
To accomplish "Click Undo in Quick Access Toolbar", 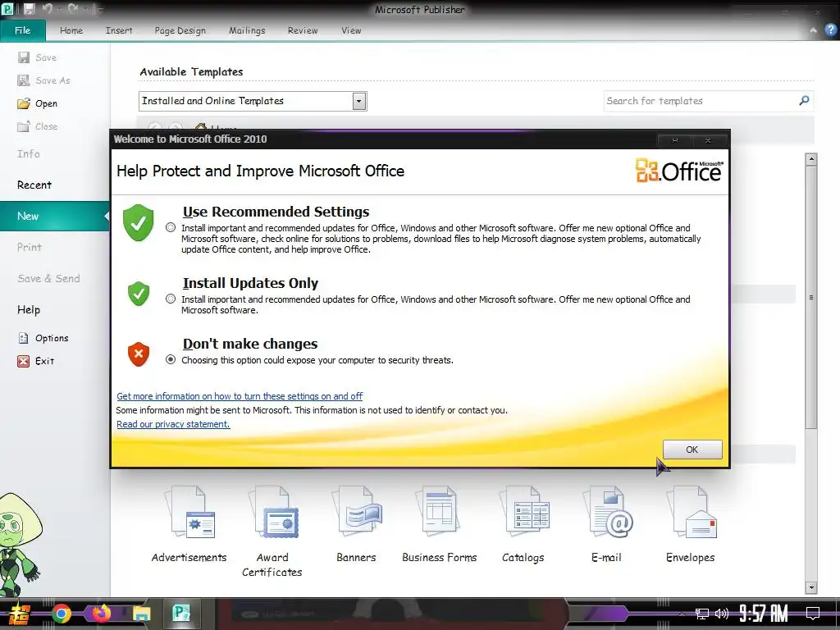I will coord(48,9).
